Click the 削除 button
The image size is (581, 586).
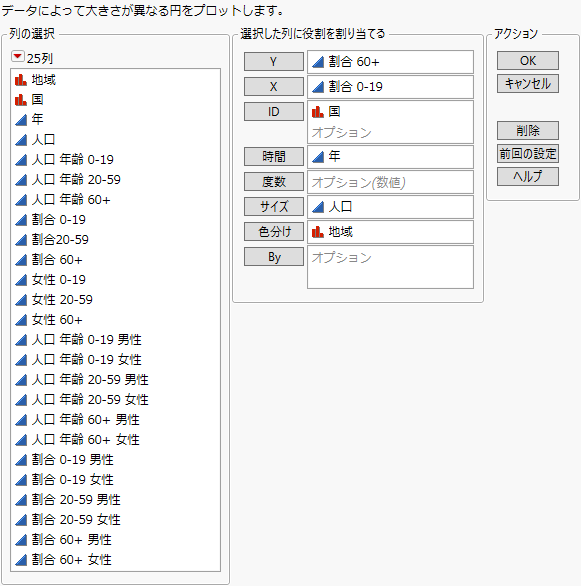pyautogui.click(x=528, y=130)
